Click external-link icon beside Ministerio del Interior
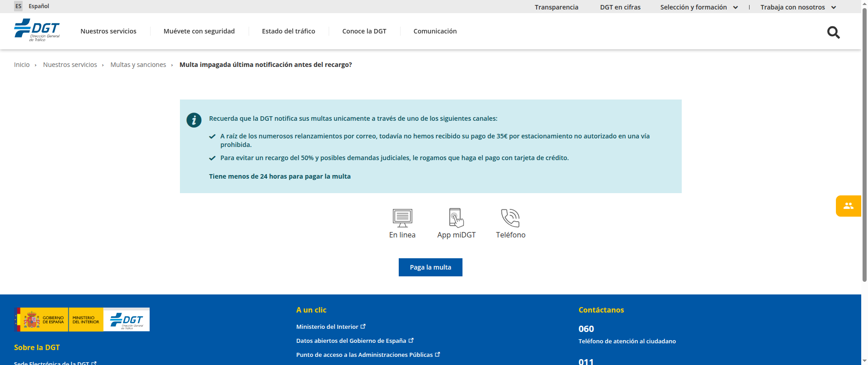The width and height of the screenshot is (868, 365). click(363, 326)
